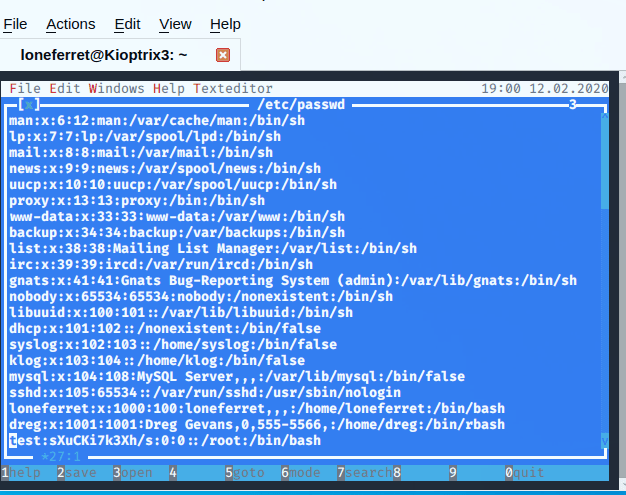Select the loneferret@Kioptrix3 tab
Screen dimensions: 626x495
(x=104, y=55)
